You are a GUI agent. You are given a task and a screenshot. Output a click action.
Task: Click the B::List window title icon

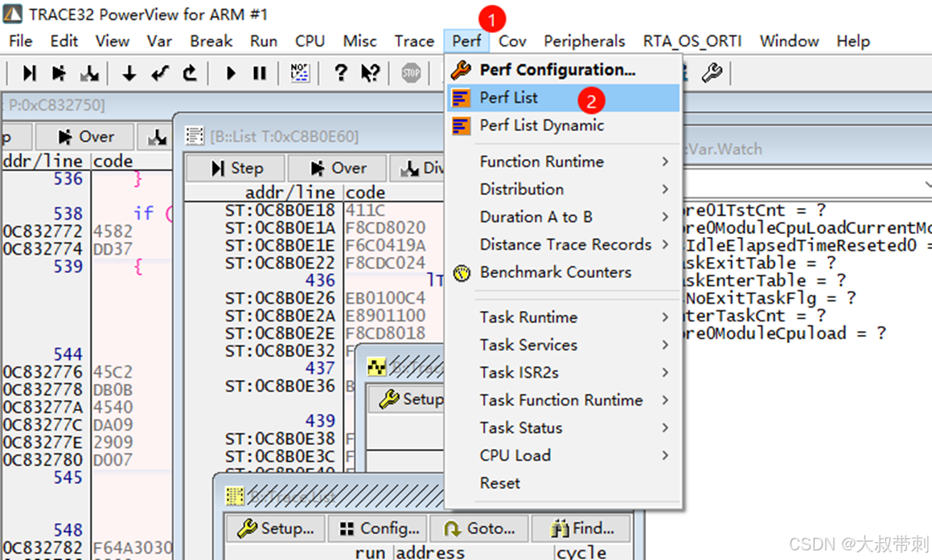[x=195, y=136]
